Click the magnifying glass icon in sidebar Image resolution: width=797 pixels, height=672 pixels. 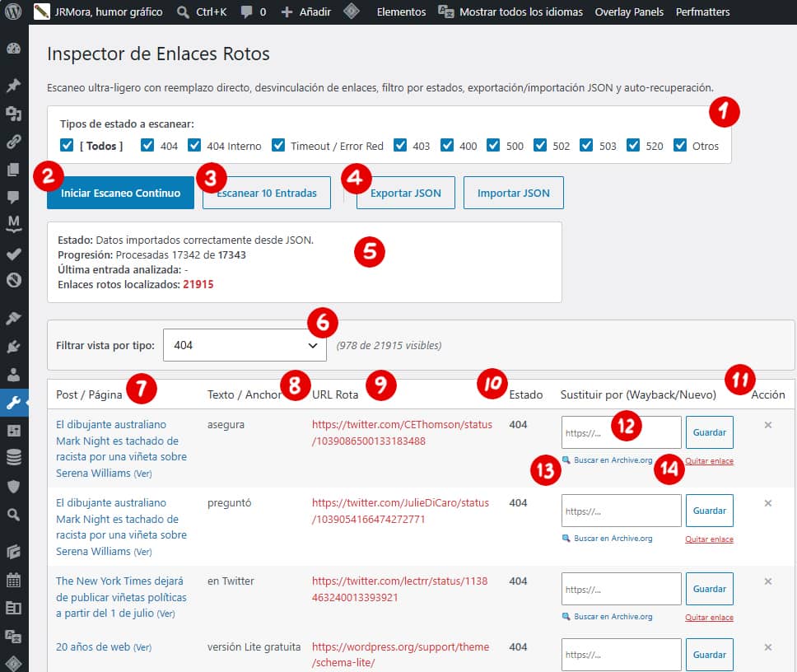pos(14,515)
